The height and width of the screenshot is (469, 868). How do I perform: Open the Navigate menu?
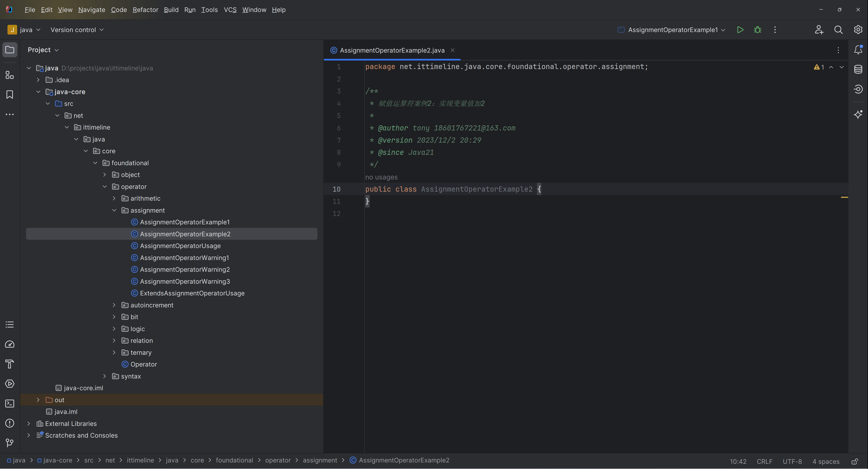coord(92,10)
